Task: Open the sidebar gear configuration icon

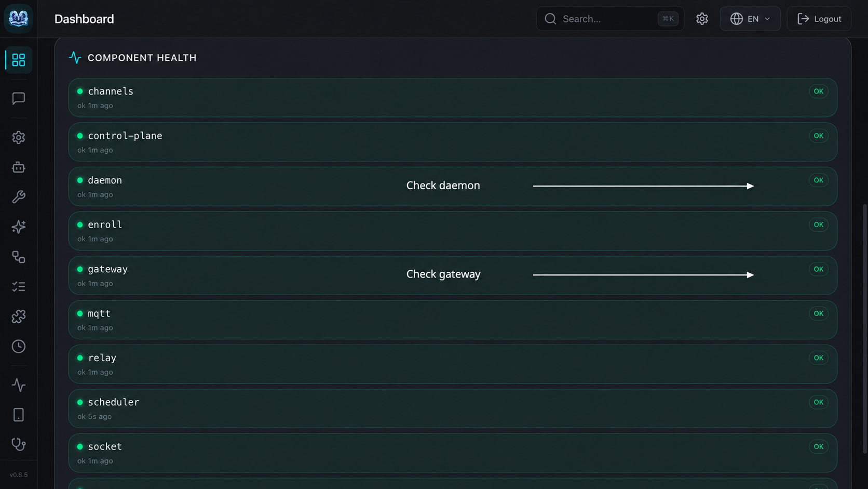Action: pyautogui.click(x=19, y=137)
